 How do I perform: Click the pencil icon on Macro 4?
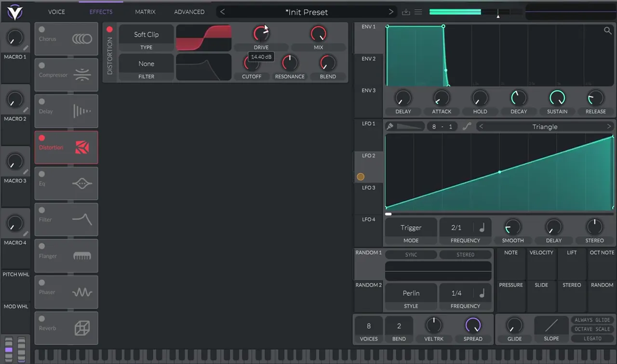coord(26,234)
